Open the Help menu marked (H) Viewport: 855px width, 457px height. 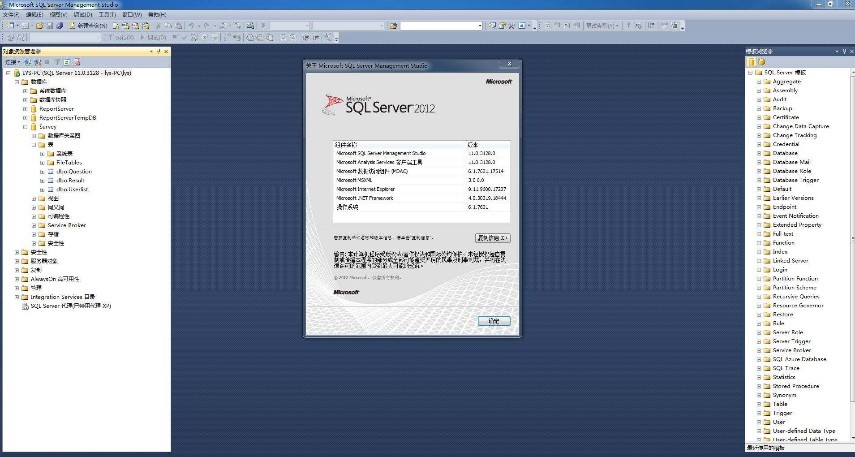tap(157, 15)
